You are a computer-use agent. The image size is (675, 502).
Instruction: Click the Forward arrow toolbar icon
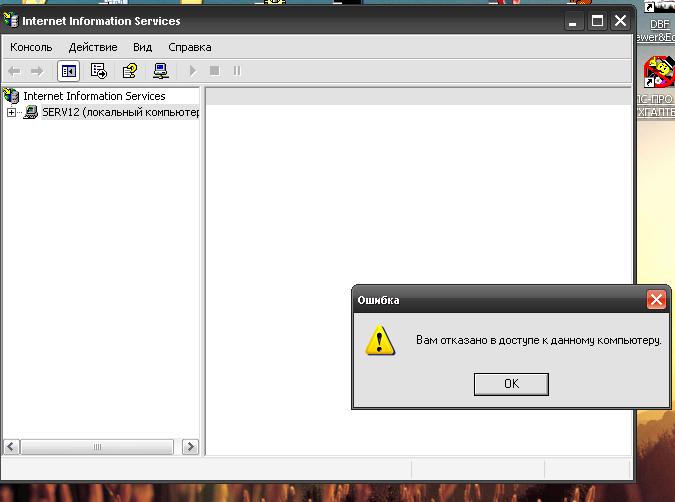pos(37,71)
